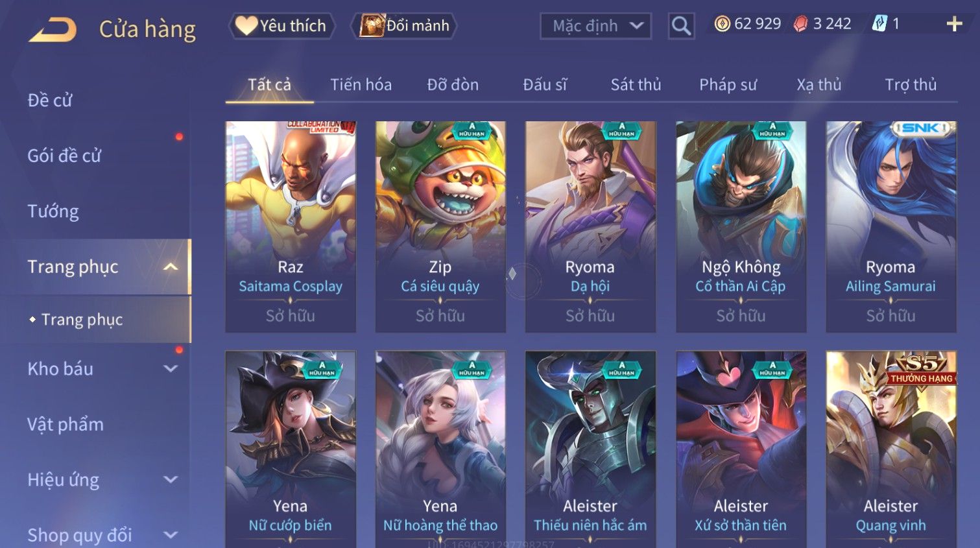This screenshot has width=980, height=548.
Task: Switch to the Sát thủ tab
Action: point(636,84)
